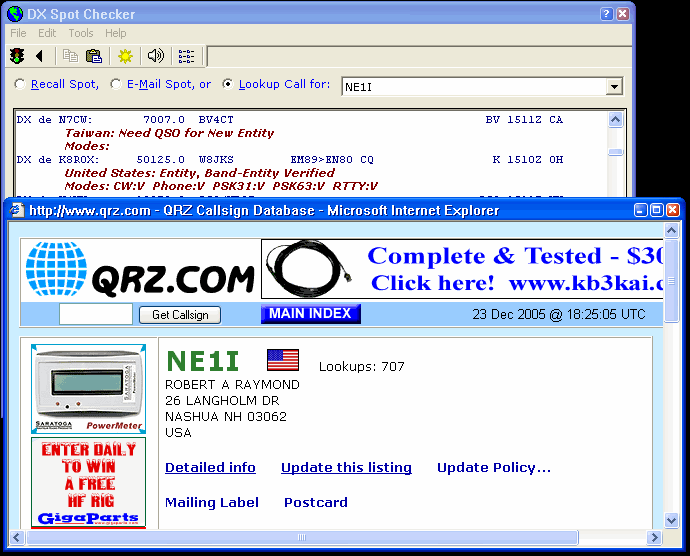The image size is (690, 556).
Task: Open the Update Policy link
Action: tap(494, 467)
